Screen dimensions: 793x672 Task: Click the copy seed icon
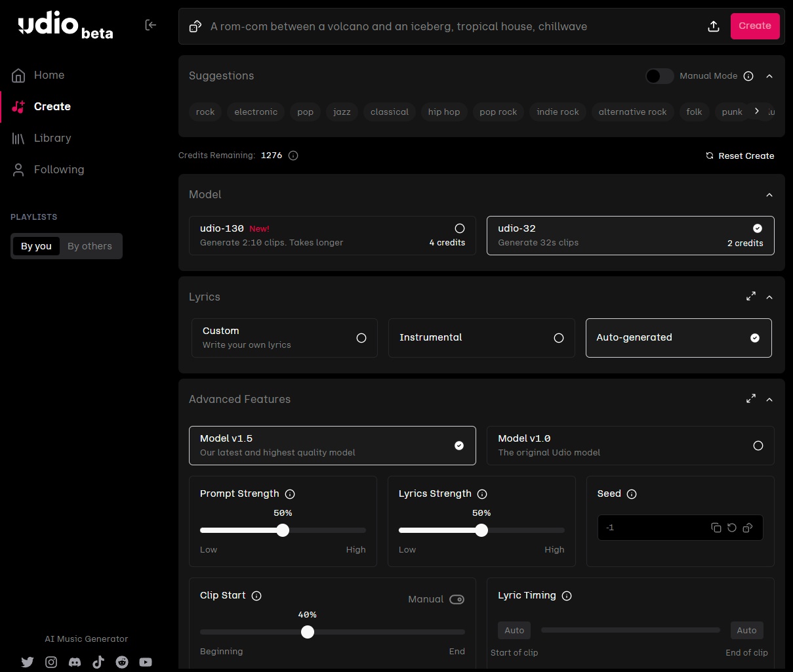[716, 528]
